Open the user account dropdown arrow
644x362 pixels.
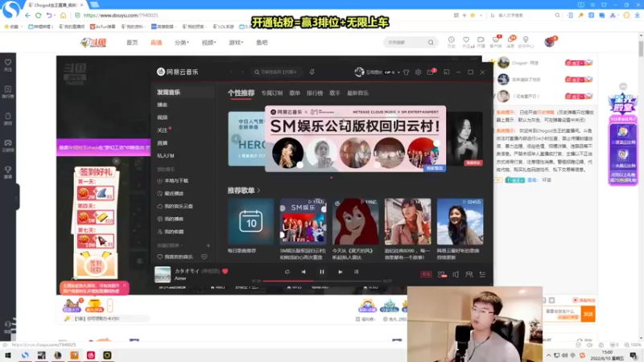coord(398,72)
